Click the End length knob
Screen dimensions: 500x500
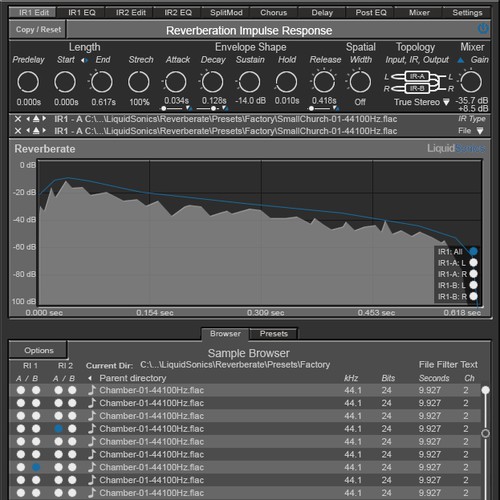point(102,82)
